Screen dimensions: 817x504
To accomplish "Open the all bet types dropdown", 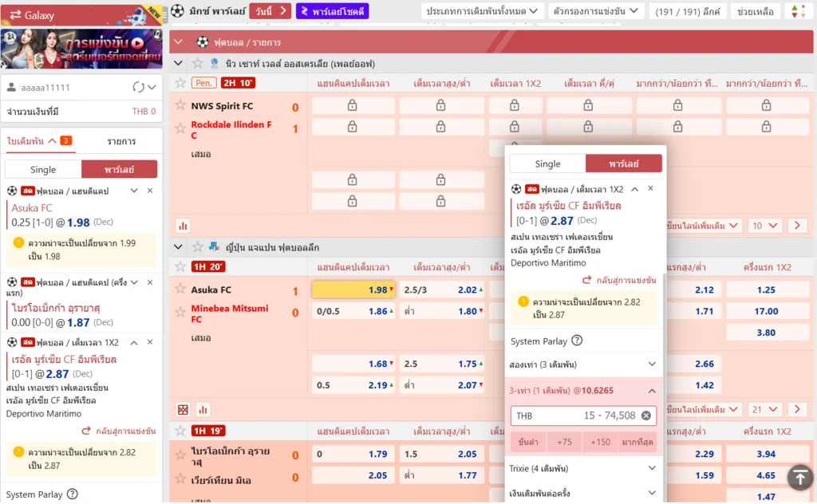I will (482, 11).
